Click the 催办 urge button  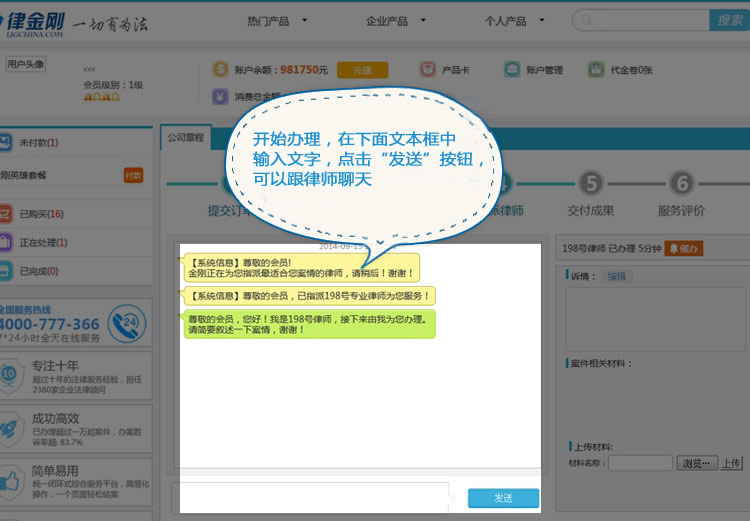pos(685,248)
